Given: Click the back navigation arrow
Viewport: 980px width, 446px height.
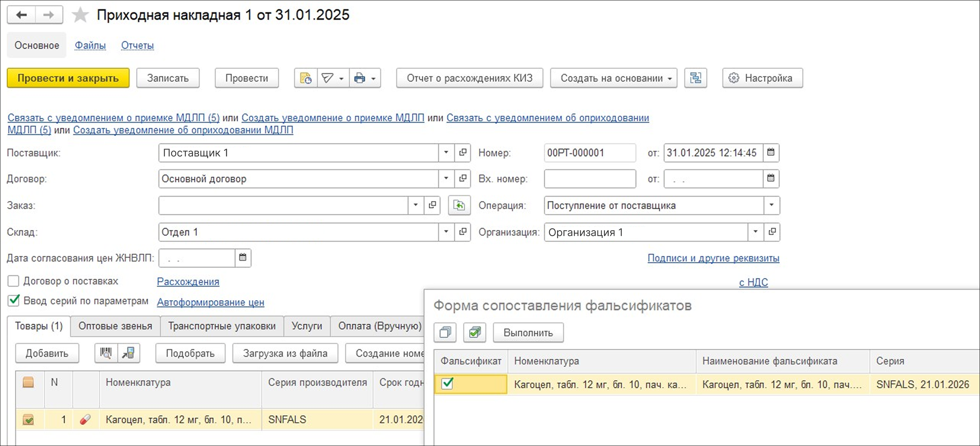Looking at the screenshot, I should [x=21, y=15].
